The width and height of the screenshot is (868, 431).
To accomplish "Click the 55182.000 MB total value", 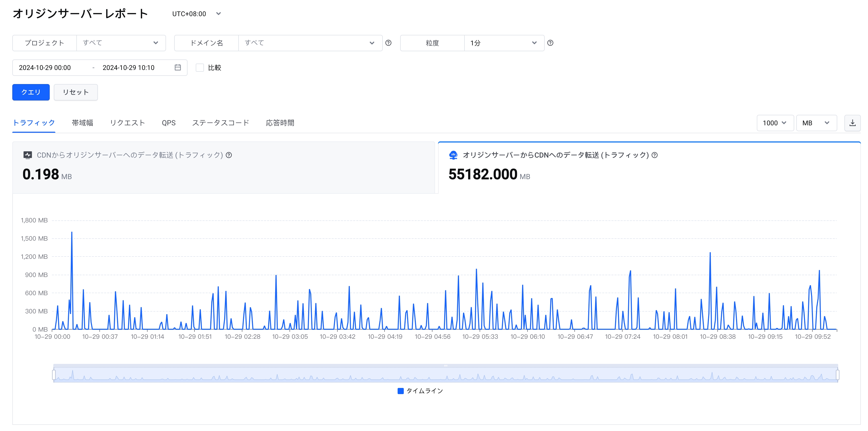I will [x=489, y=174].
